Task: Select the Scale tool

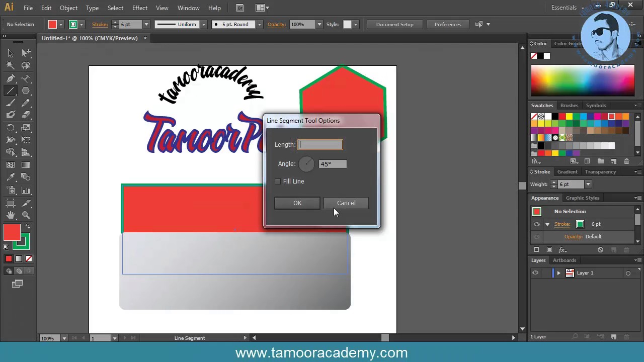Action: (26, 128)
